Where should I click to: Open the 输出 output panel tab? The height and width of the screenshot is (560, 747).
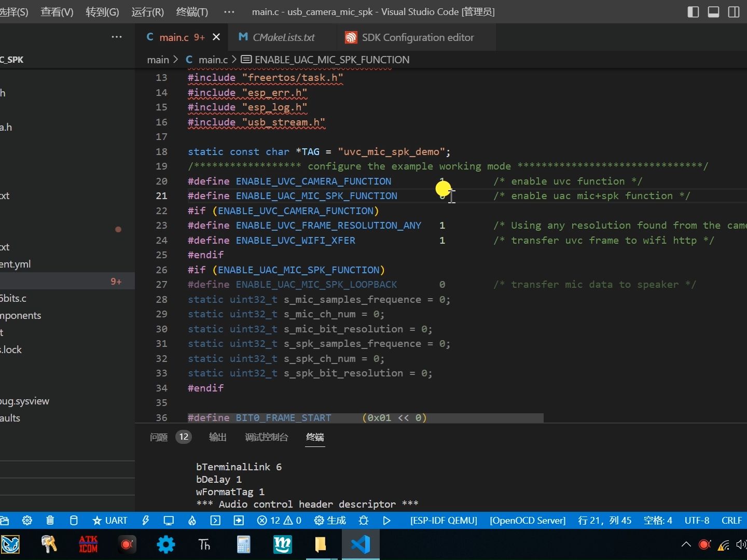(217, 437)
